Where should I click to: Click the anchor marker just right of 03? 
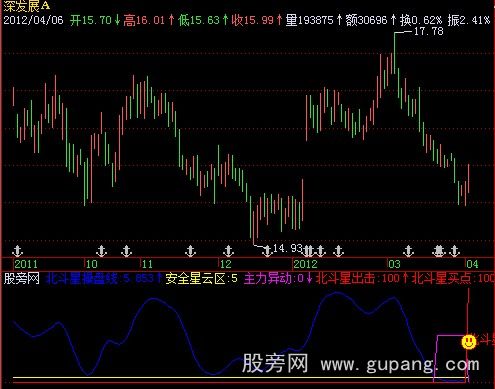408,251
